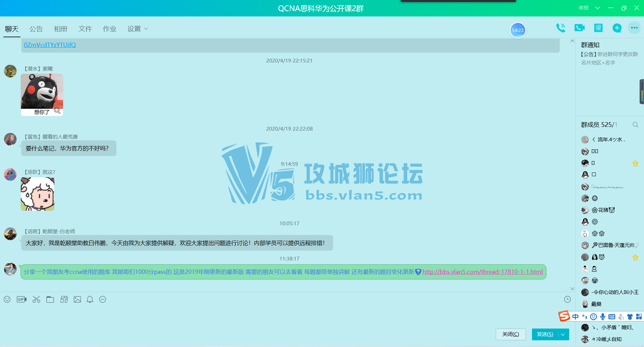This screenshot has height=347, width=644.
Task: Toggle Sogou punctuation mode
Action: [585, 316]
